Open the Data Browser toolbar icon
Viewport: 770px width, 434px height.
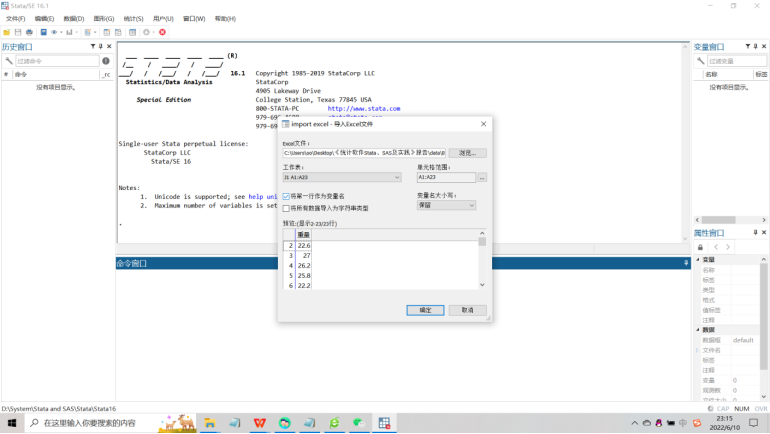(x=118, y=32)
